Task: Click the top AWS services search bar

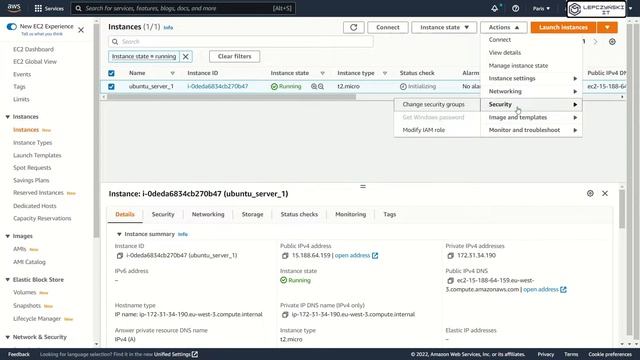Action: (x=183, y=8)
